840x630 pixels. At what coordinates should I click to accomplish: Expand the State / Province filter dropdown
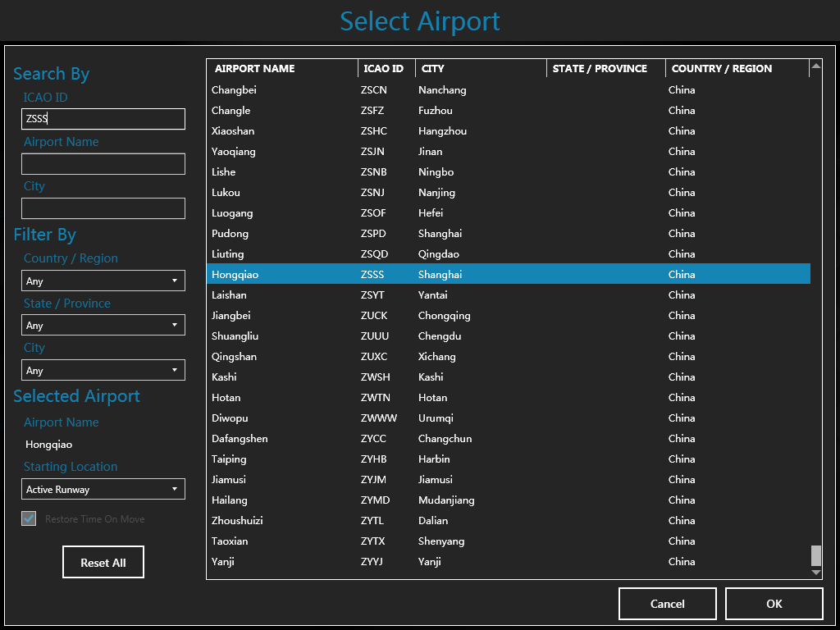point(103,325)
